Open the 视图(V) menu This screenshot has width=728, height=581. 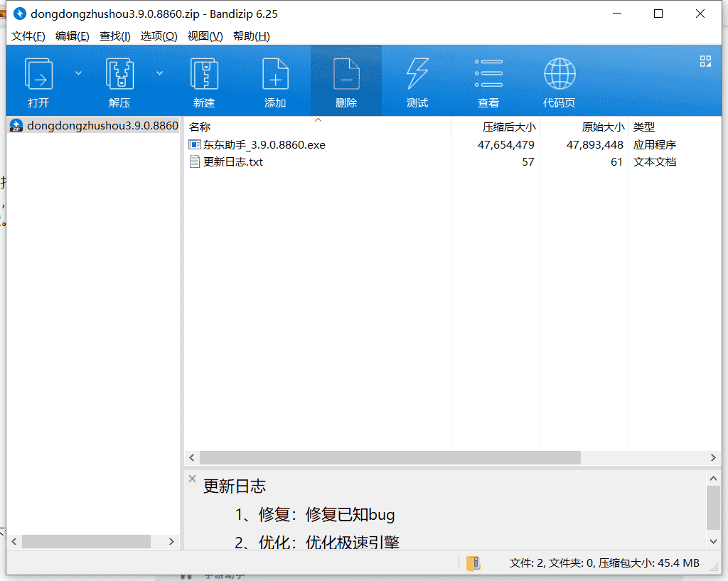(205, 36)
